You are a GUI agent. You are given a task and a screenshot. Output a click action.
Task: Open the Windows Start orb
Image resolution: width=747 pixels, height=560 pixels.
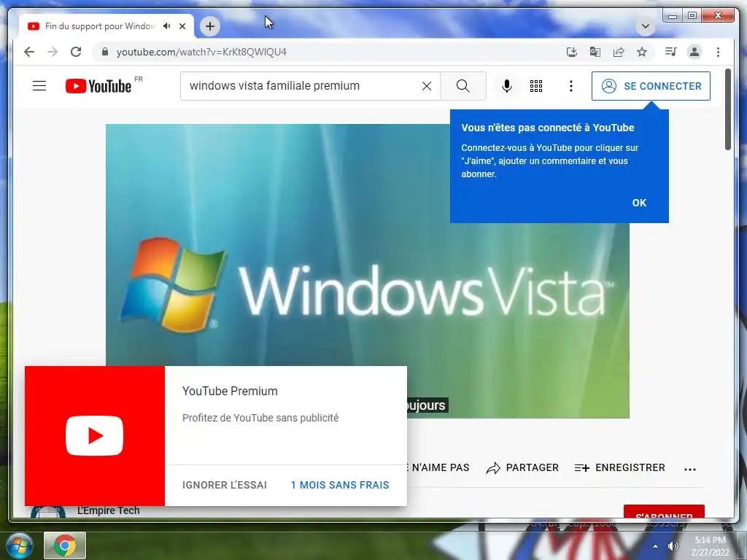pyautogui.click(x=20, y=545)
